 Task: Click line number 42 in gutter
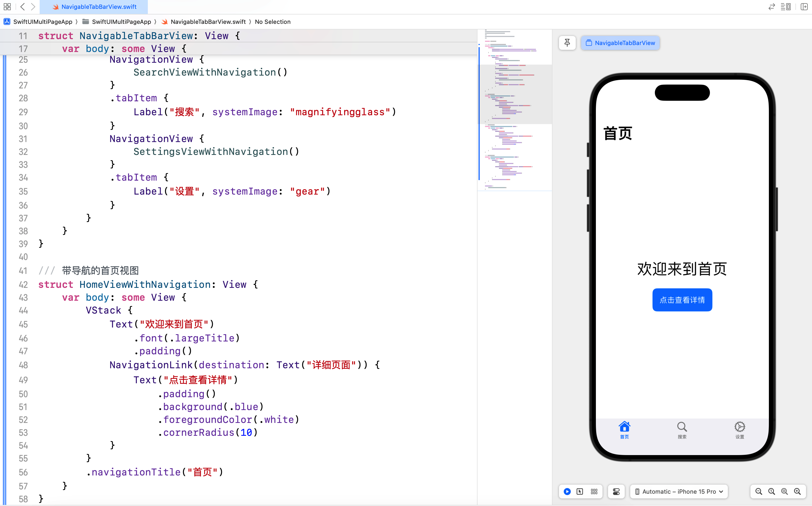click(x=23, y=284)
